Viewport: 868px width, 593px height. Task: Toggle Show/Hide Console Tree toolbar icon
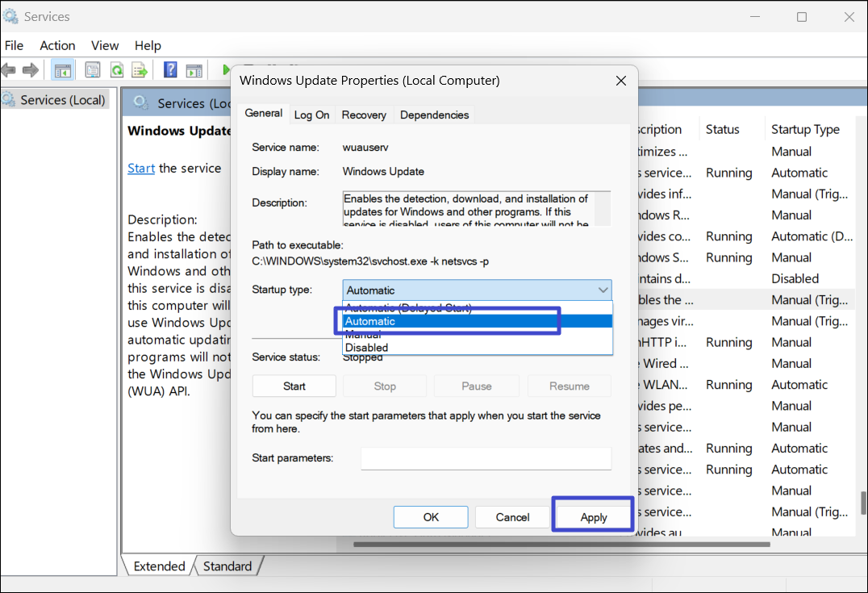pyautogui.click(x=62, y=70)
